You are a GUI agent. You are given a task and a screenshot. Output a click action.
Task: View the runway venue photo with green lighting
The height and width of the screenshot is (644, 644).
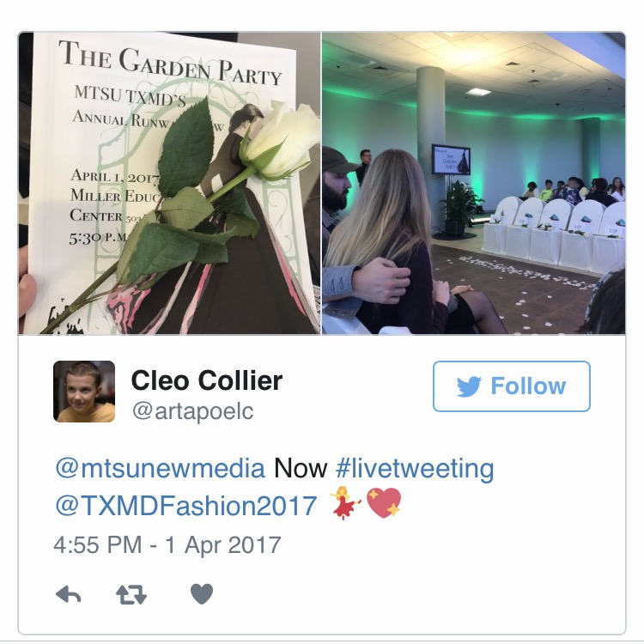(473, 183)
